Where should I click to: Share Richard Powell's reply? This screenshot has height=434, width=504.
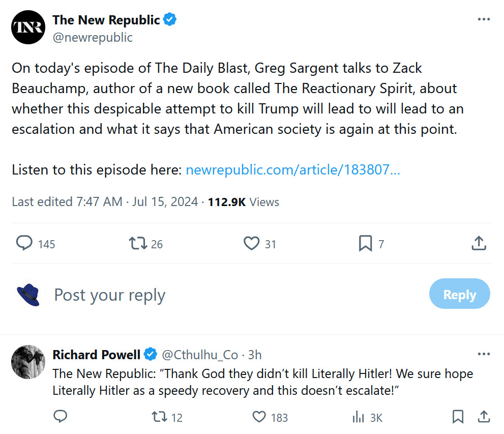click(x=484, y=417)
